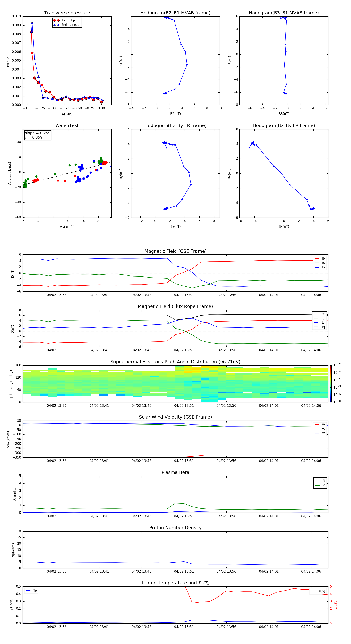Click the red Te/Tp right-axis label
The height and width of the screenshot is (644, 351).
click(336, 605)
